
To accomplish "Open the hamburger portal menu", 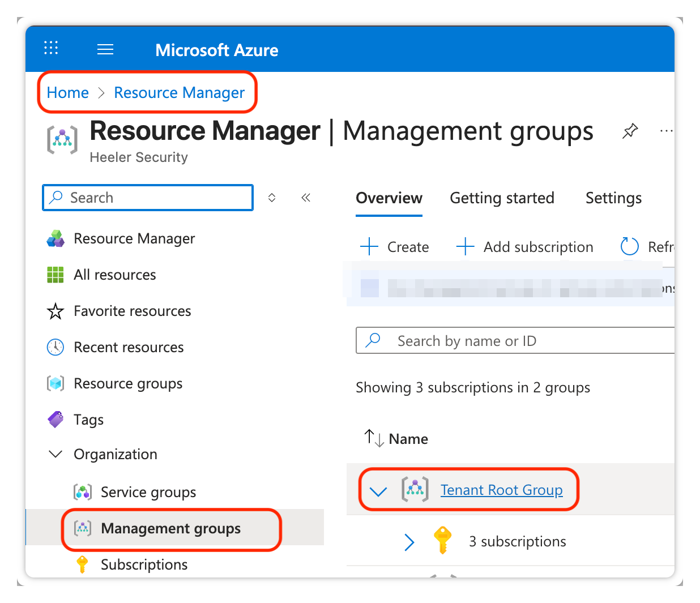I will tap(105, 49).
